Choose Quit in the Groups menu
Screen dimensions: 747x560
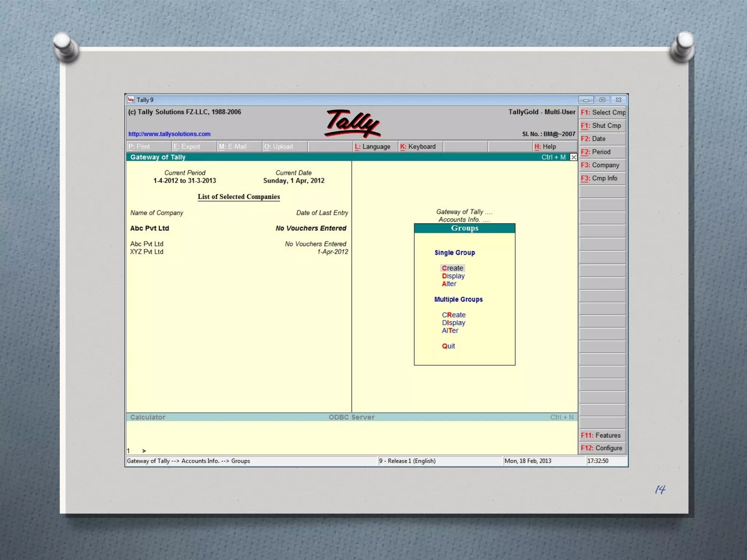point(448,346)
